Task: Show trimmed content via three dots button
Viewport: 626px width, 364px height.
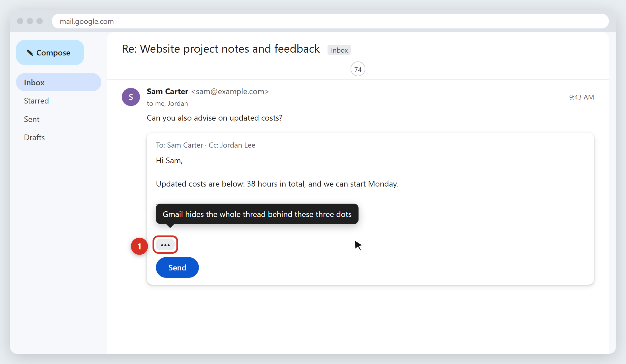Action: [165, 245]
